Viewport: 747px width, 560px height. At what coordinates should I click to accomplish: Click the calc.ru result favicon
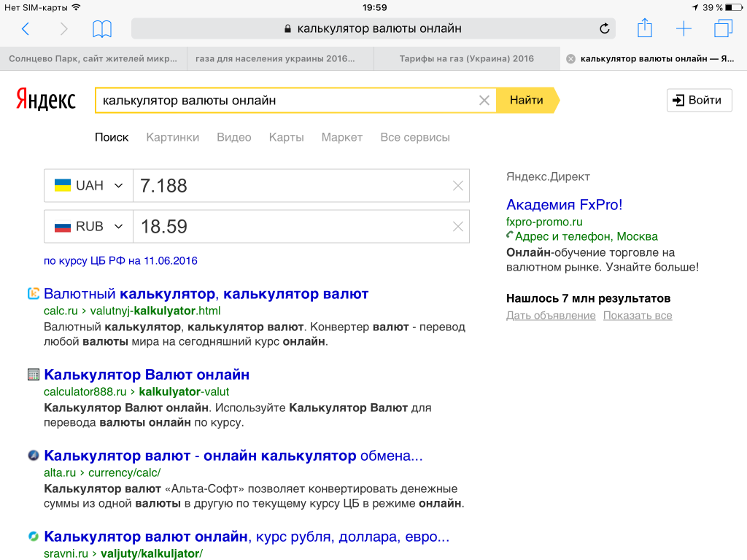(34, 294)
